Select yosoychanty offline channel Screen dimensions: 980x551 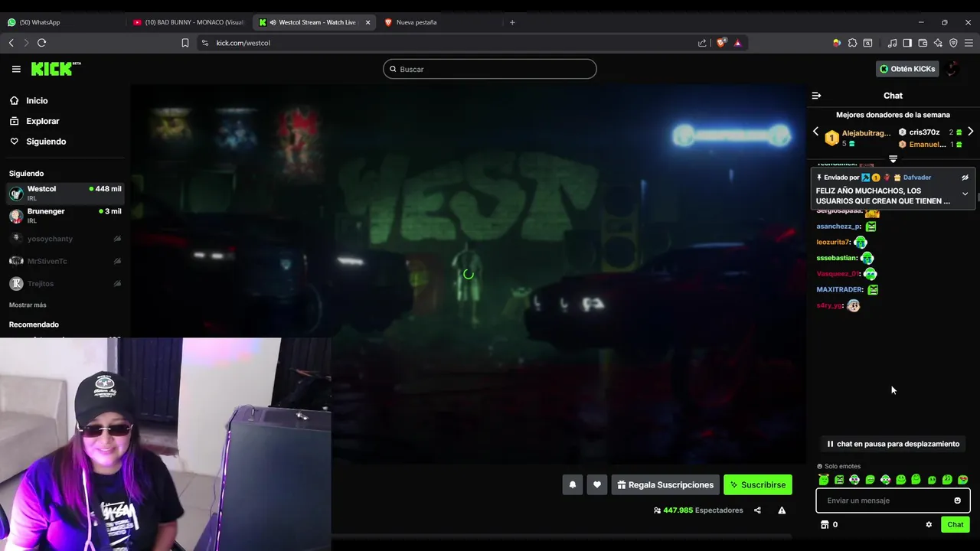65,239
